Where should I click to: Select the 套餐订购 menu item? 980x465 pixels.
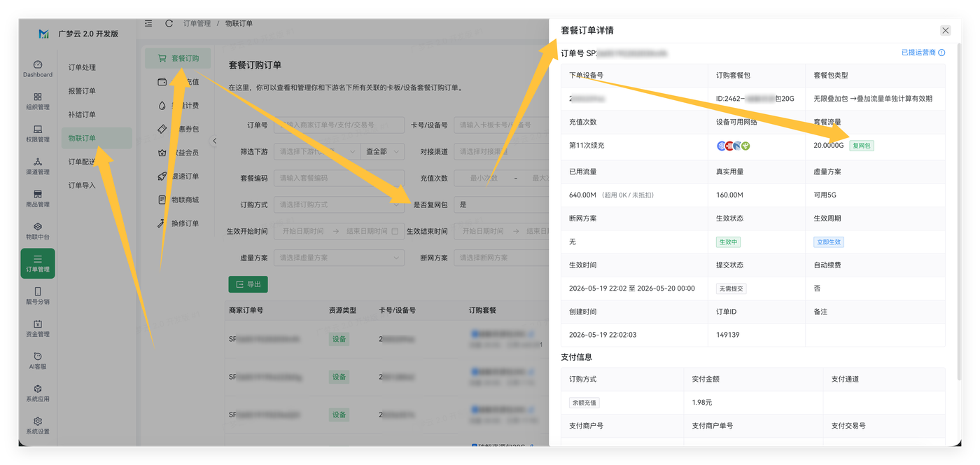pyautogui.click(x=178, y=58)
